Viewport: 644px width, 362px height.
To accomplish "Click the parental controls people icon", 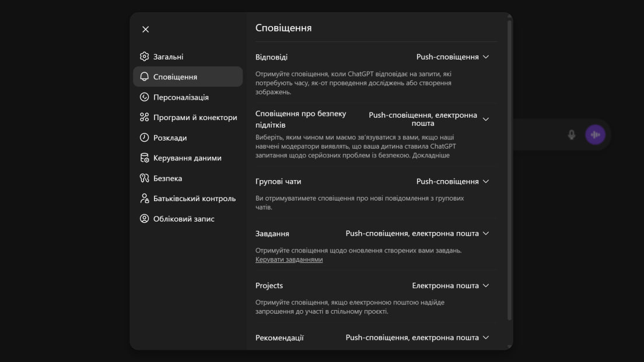I will pyautogui.click(x=143, y=198).
